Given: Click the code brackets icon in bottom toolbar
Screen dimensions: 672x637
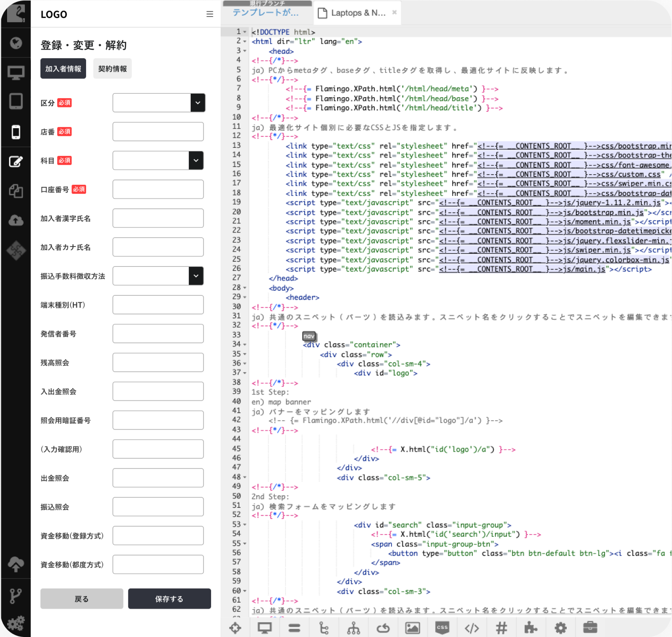Looking at the screenshot, I should [472, 628].
